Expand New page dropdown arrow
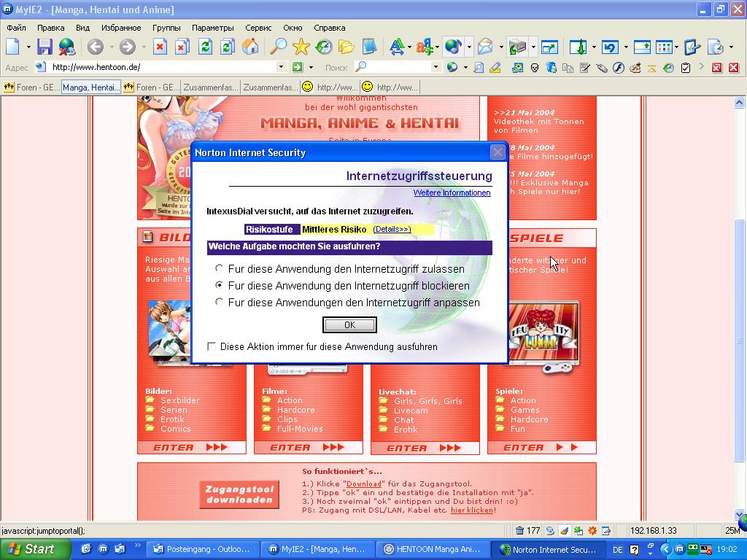Image resolution: width=747 pixels, height=560 pixels. pyautogui.click(x=28, y=47)
